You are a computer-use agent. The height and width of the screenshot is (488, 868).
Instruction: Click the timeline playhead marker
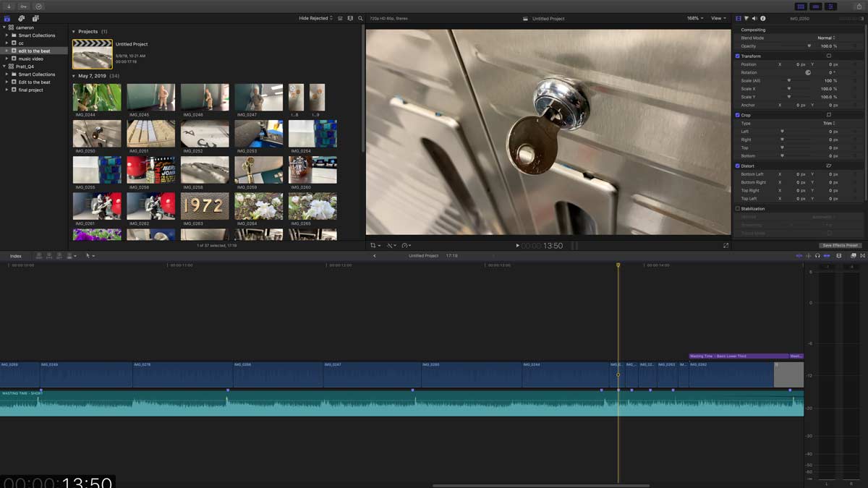[618, 265]
